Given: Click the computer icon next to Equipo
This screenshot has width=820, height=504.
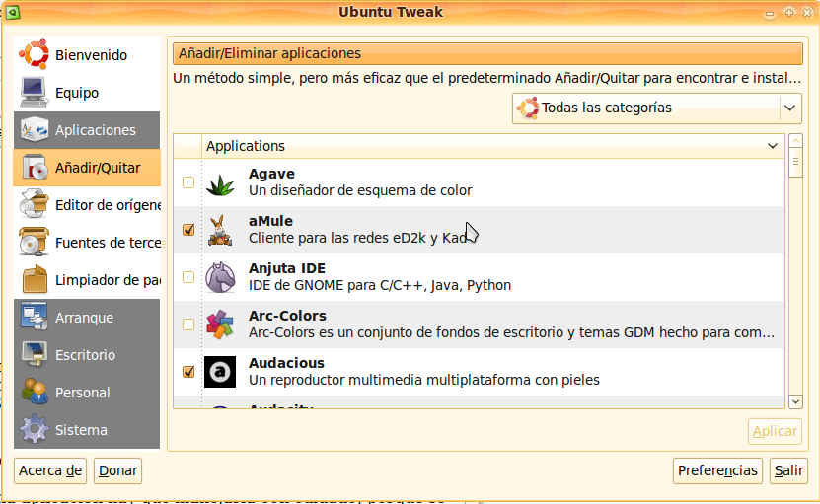Looking at the screenshot, I should [34, 92].
